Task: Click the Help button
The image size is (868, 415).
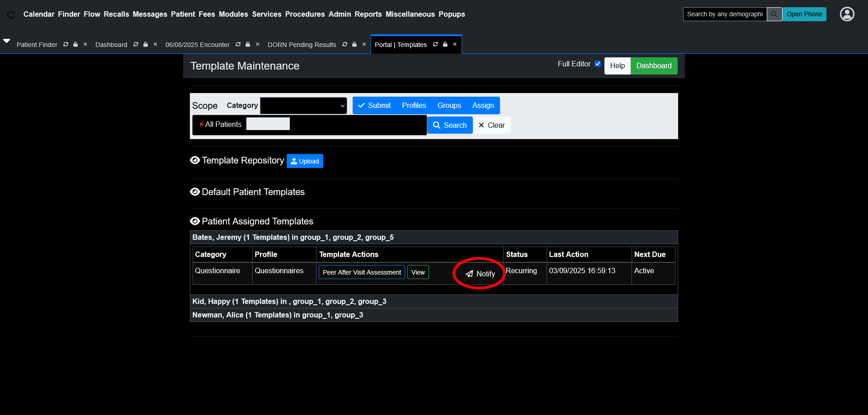Action: click(617, 66)
